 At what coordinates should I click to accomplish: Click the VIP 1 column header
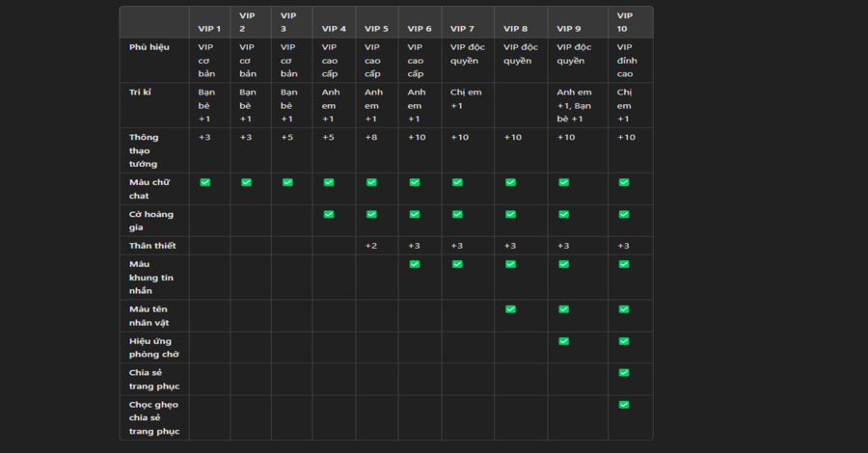[209, 28]
